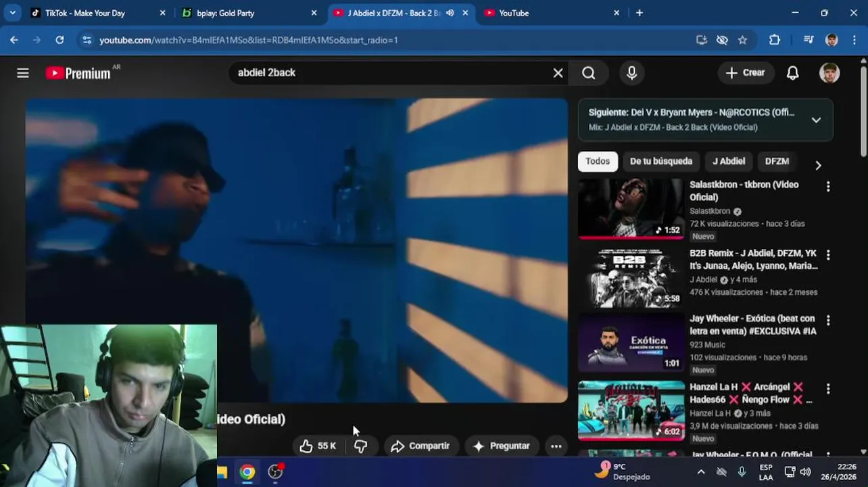Open Chrome tab search dropdown arrow
This screenshot has height=487, width=868.
pos(12,13)
